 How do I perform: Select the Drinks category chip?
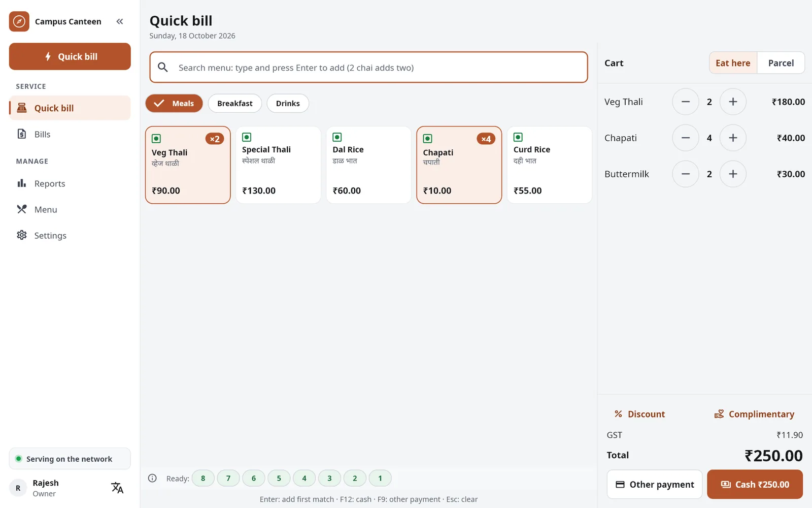(288, 103)
